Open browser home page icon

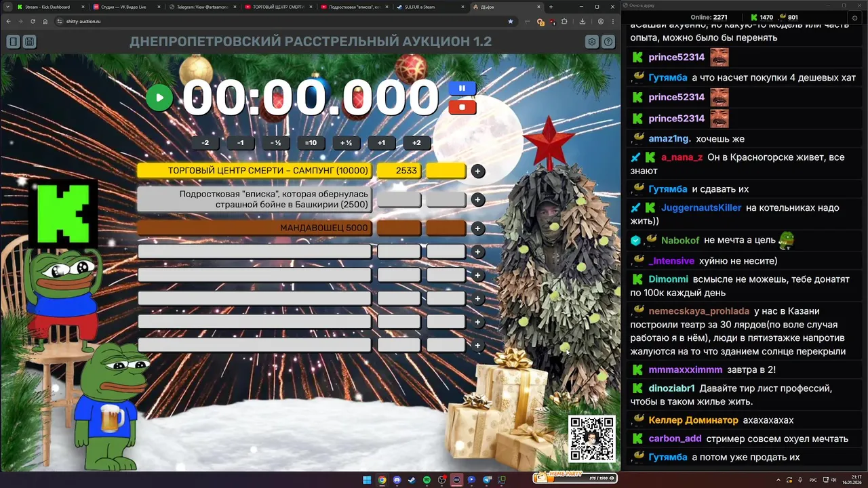[x=45, y=21]
